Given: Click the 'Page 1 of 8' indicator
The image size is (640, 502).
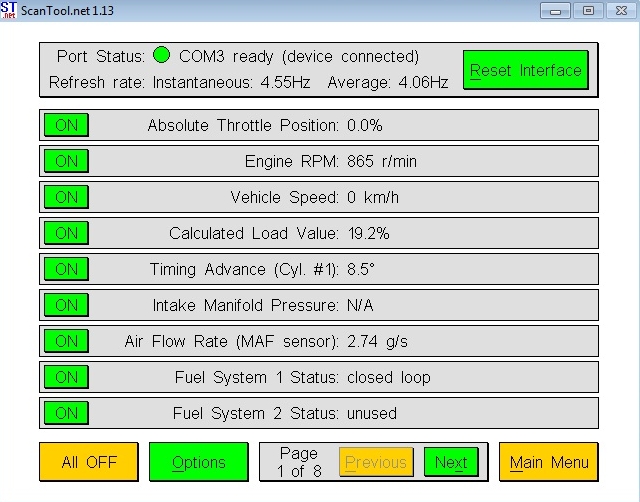Looking at the screenshot, I should (x=299, y=462).
